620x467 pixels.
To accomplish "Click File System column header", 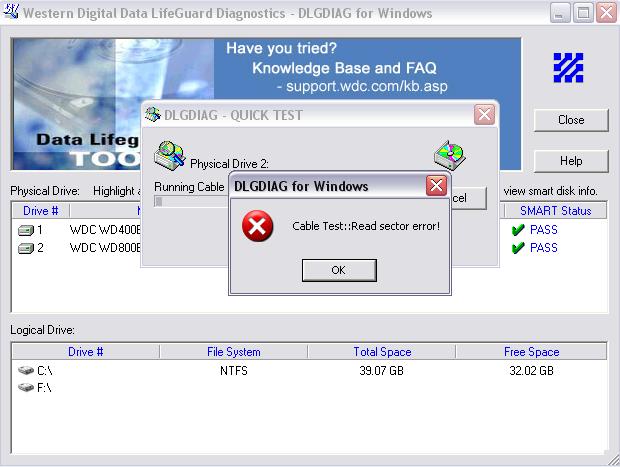I will [234, 352].
